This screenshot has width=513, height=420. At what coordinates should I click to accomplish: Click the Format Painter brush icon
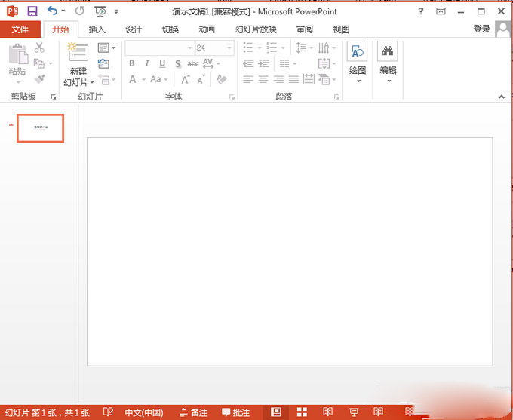[39, 79]
